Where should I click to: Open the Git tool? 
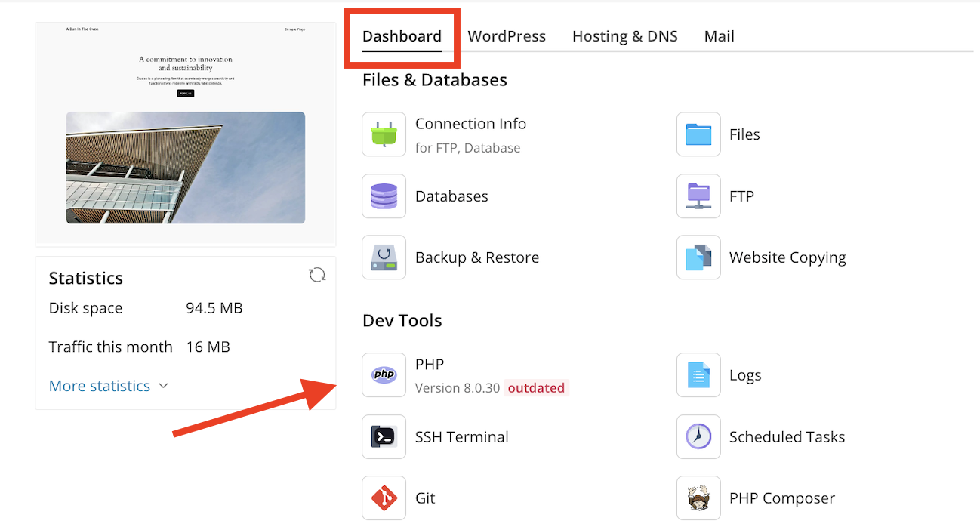pos(424,498)
